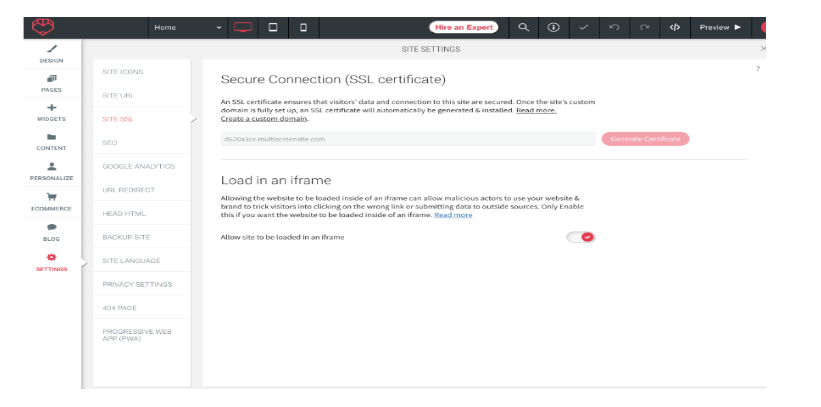
Task: Select Backup Site settings
Action: 142,237
